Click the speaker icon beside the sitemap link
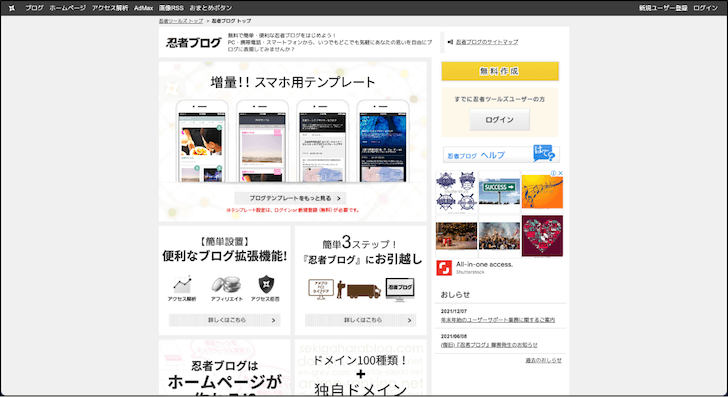The height and width of the screenshot is (397, 728). pyautogui.click(x=450, y=42)
